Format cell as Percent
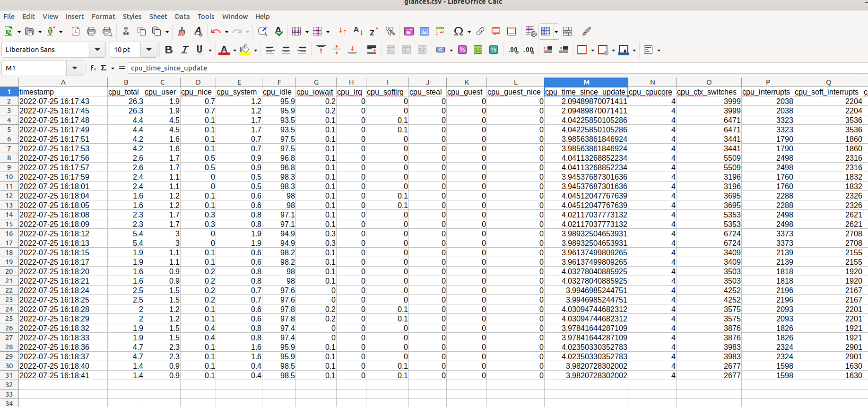This screenshot has width=868, height=407. click(x=462, y=50)
